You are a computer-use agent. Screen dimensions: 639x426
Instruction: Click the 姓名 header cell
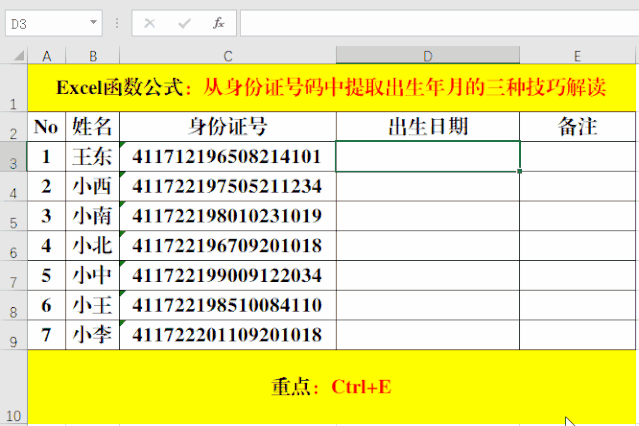pyautogui.click(x=93, y=126)
